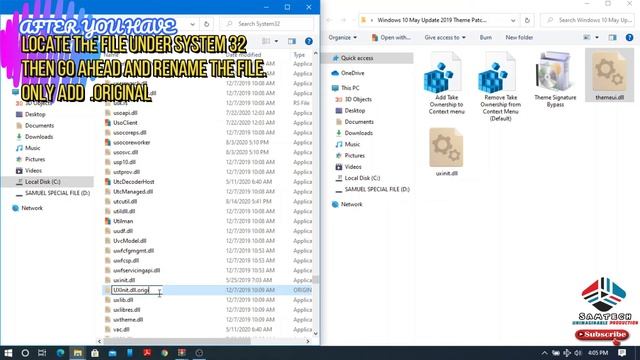Select UtcDecoderHost in the System32 list
Image resolution: width=640 pixels, height=360 pixels.
(133, 182)
